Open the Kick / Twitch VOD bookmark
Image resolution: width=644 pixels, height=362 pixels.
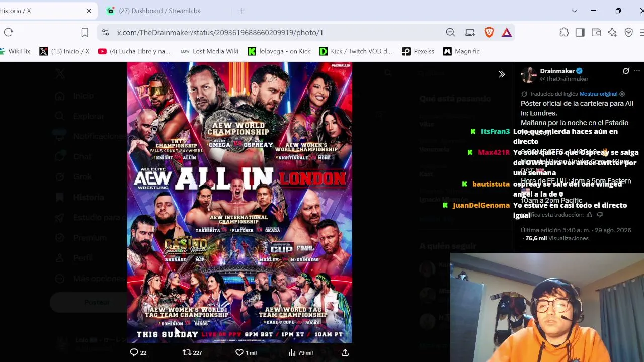pyautogui.click(x=355, y=51)
